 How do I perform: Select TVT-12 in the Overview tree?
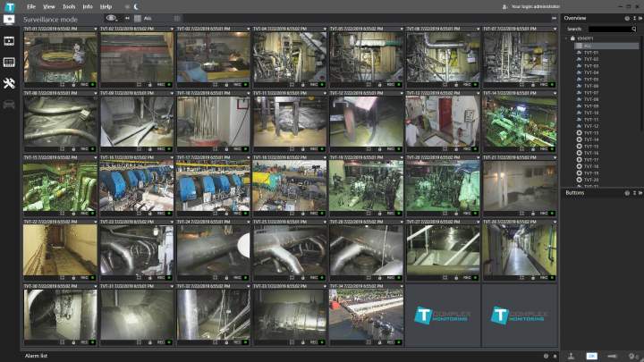591,126
